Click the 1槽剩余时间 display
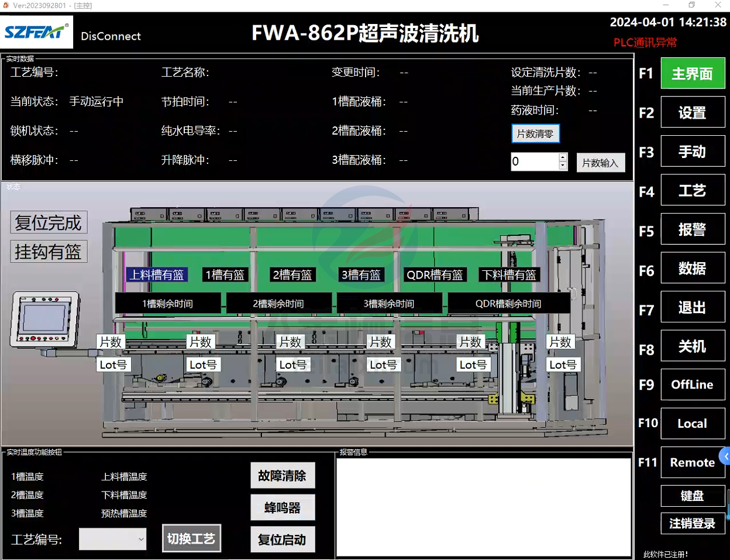The width and height of the screenshot is (730, 560). (x=168, y=303)
